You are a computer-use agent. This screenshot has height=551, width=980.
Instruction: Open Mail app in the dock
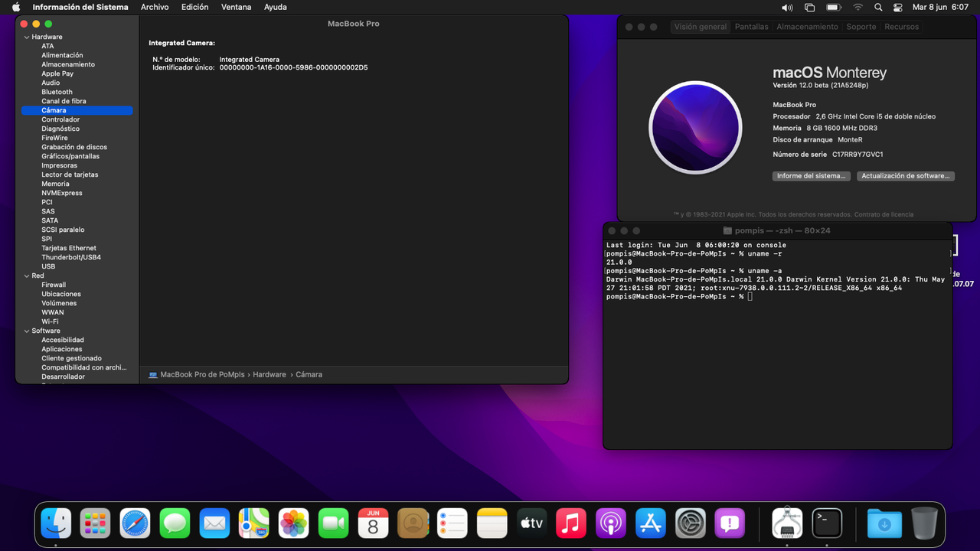tap(215, 523)
